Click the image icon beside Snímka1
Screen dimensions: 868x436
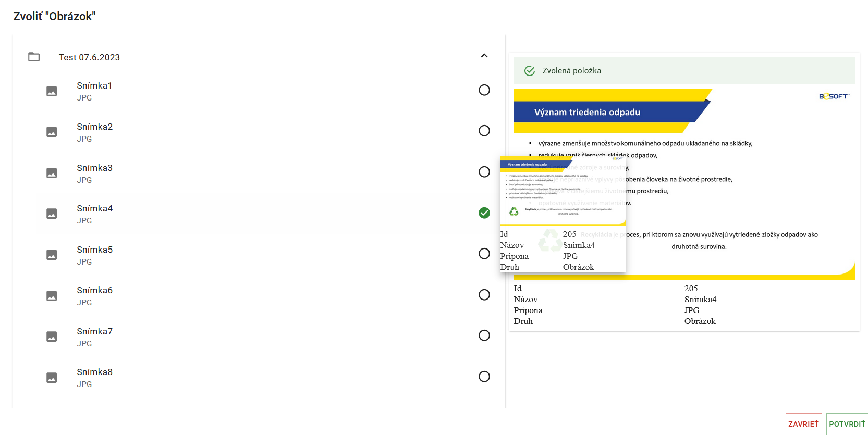[52, 91]
